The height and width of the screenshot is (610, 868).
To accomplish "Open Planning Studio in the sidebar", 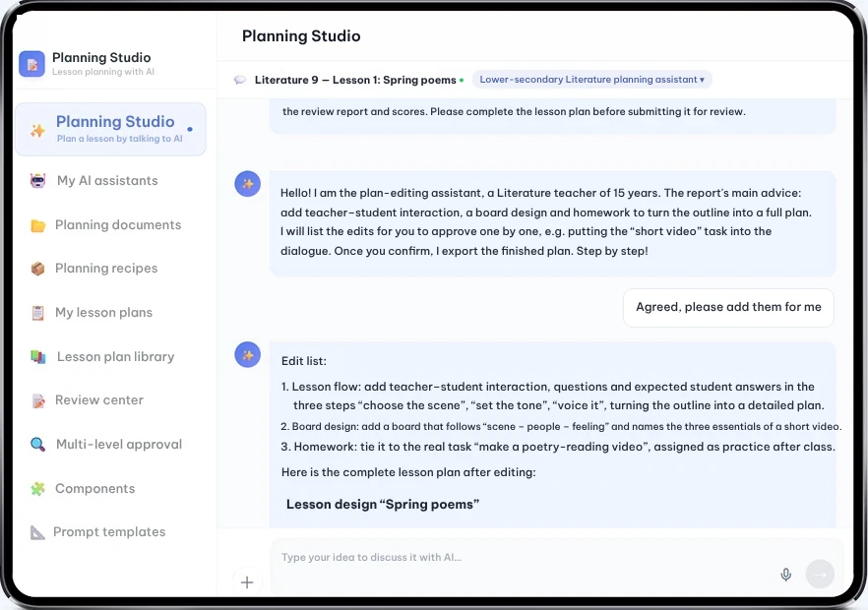I will (x=110, y=130).
